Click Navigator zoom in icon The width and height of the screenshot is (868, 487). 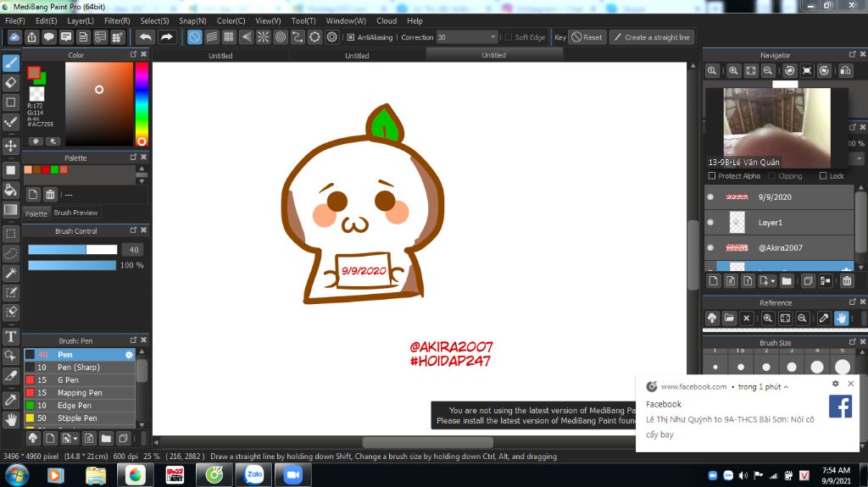click(733, 71)
